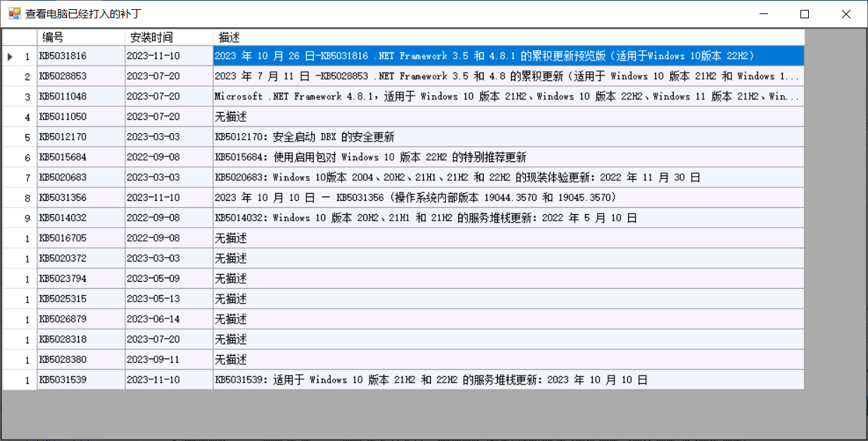This screenshot has width=868, height=441.
Task: Sort by the 描述 column header
Action: [x=508, y=37]
